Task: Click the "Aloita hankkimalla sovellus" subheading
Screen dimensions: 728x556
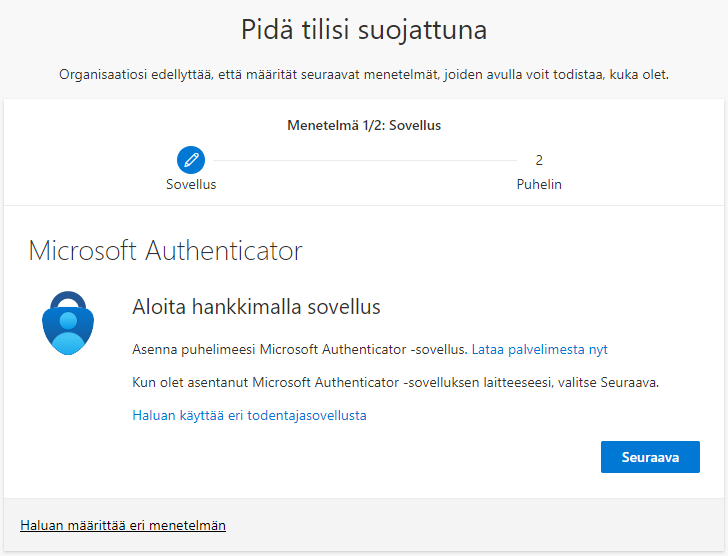Action: click(x=256, y=307)
